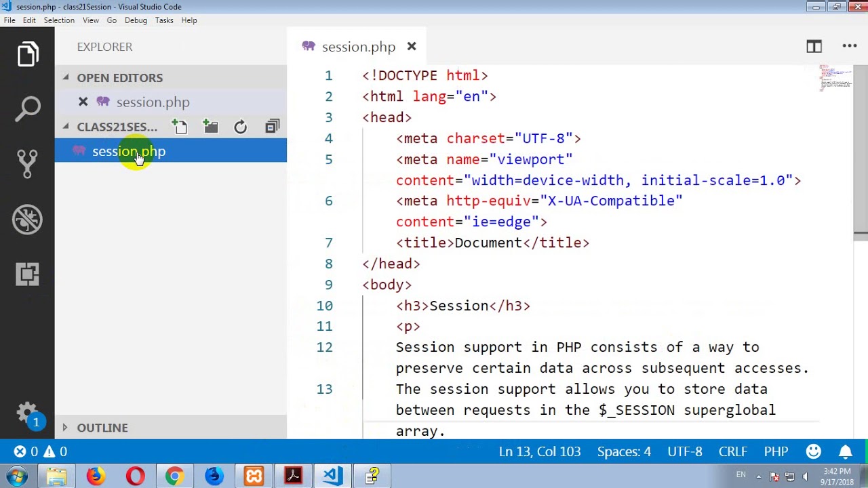
Task: Open the Edit menu
Action: pos(29,20)
